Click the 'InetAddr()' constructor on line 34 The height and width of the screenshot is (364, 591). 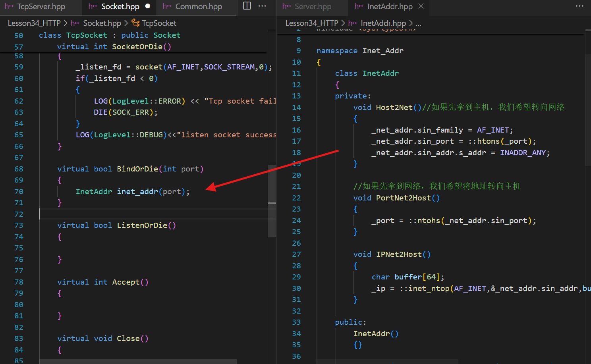coord(376,334)
